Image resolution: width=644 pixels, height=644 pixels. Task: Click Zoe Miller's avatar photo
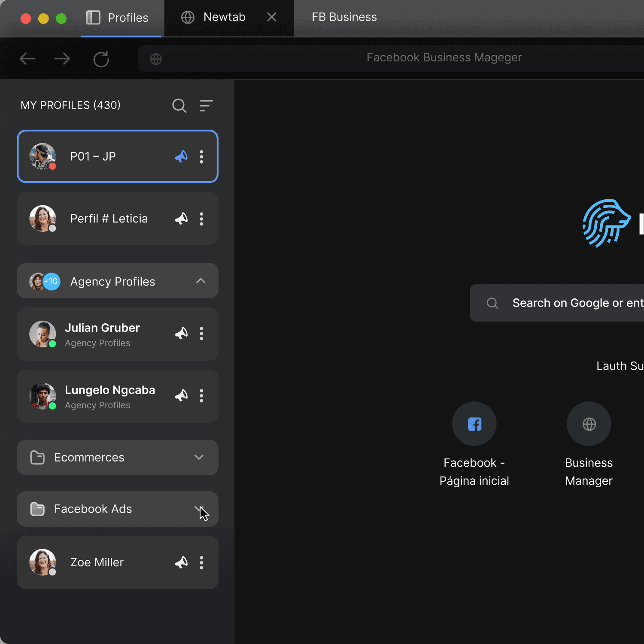[43, 562]
